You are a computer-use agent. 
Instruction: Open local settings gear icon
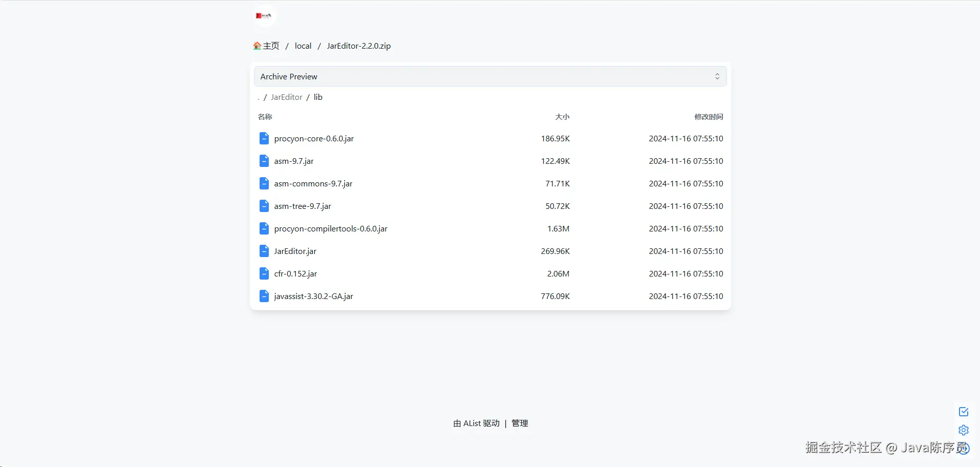964,430
